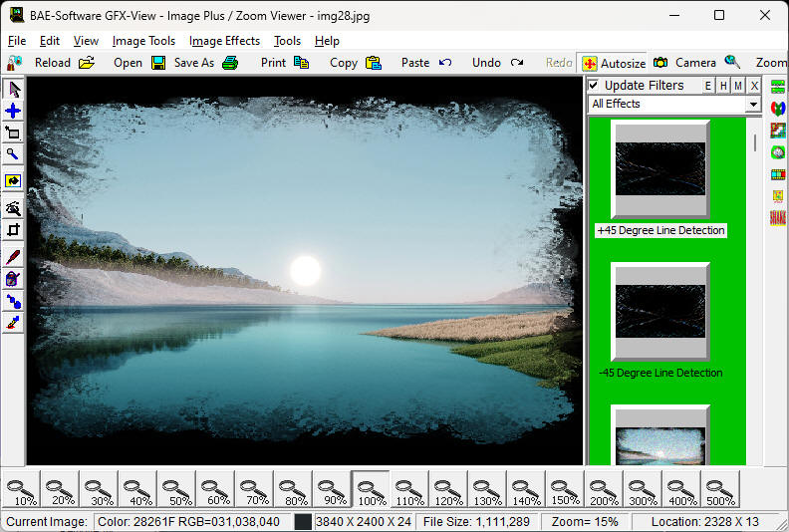This screenshot has height=532, width=789.
Task: Click the H button in filters panel
Action: [723, 86]
